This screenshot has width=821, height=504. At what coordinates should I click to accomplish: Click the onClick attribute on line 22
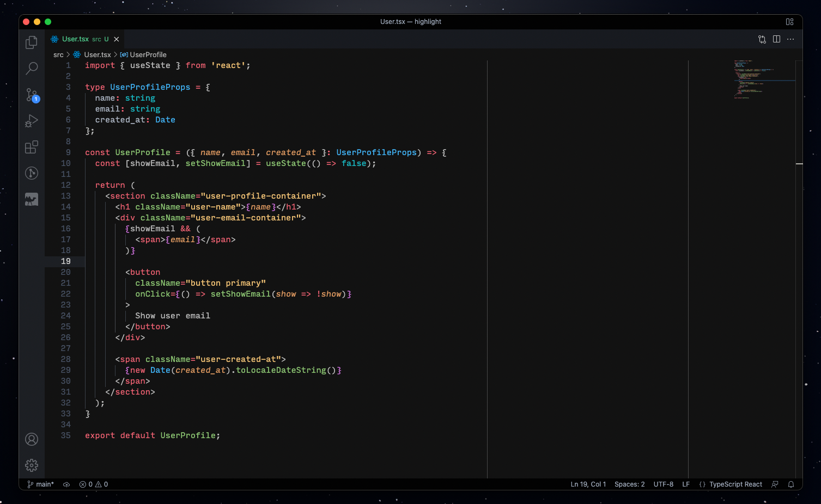coord(153,294)
